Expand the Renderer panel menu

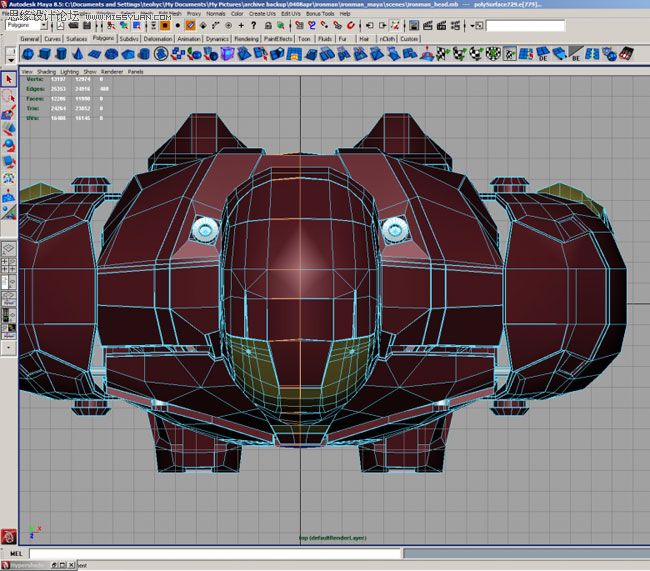(112, 72)
